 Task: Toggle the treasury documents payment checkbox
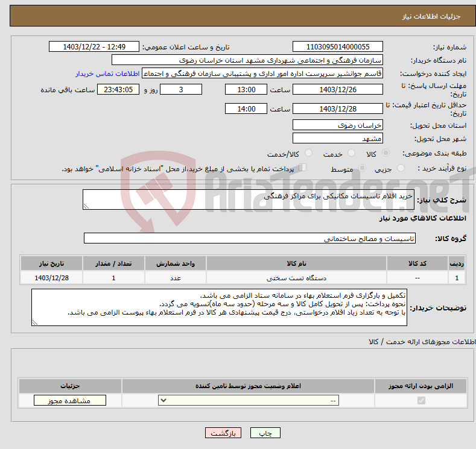click(x=303, y=168)
